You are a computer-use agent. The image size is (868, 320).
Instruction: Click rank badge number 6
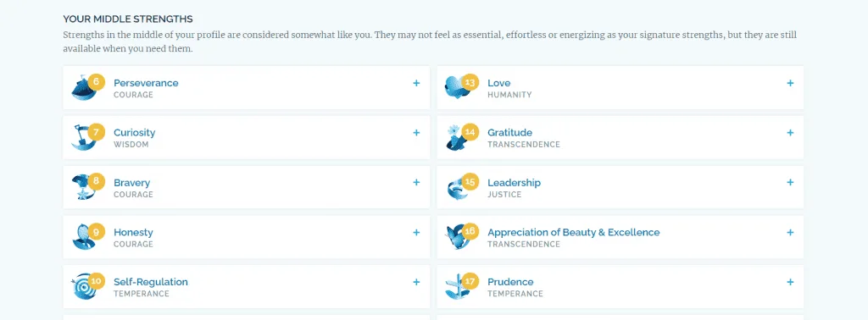(x=97, y=82)
